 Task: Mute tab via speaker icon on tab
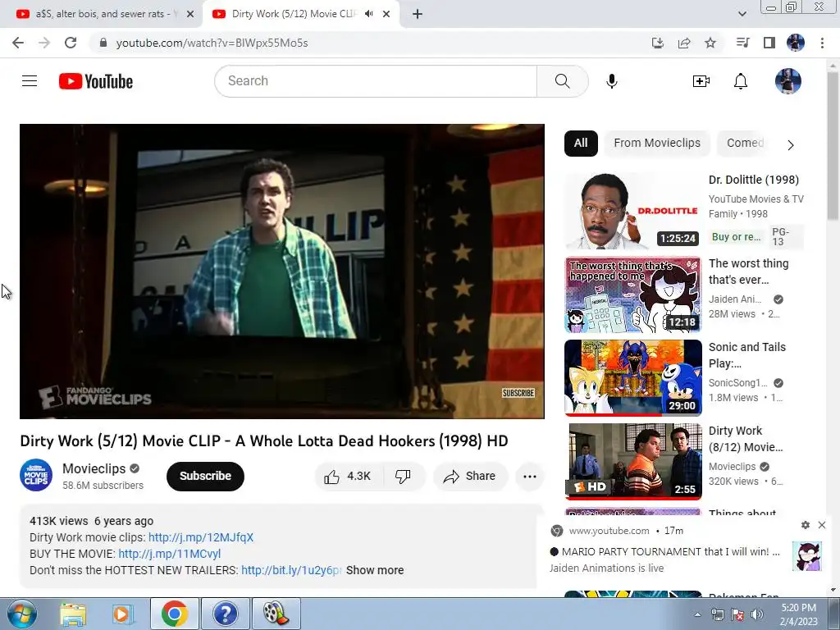pos(368,14)
